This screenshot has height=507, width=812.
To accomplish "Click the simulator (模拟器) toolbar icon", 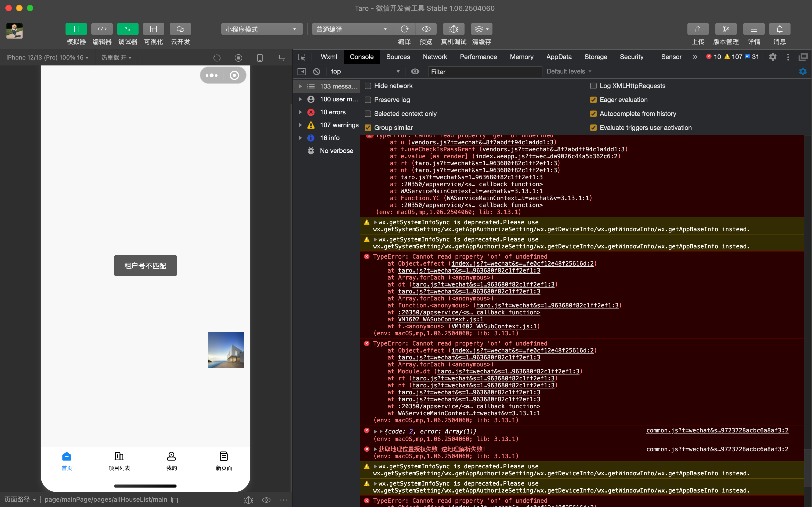I will click(76, 29).
